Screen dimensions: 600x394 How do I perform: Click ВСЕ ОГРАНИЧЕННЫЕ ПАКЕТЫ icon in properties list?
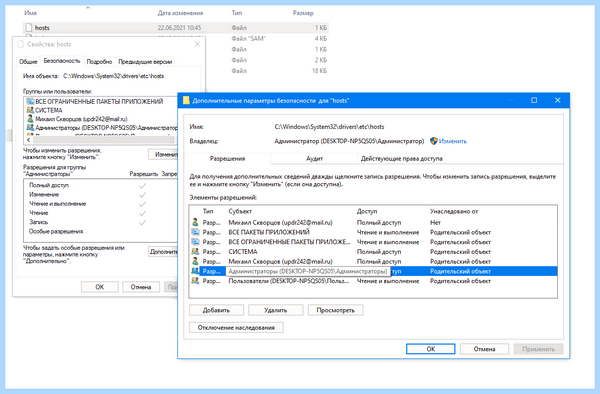coord(30,101)
